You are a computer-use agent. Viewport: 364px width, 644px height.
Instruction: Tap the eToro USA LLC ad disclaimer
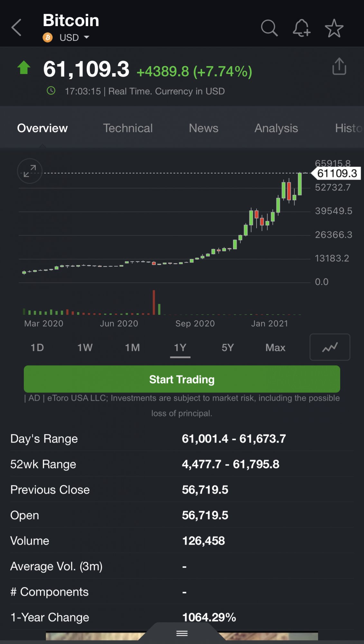[182, 405]
